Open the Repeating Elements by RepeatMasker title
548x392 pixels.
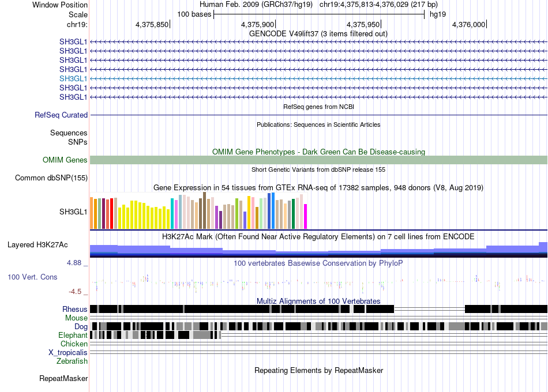pos(318,370)
